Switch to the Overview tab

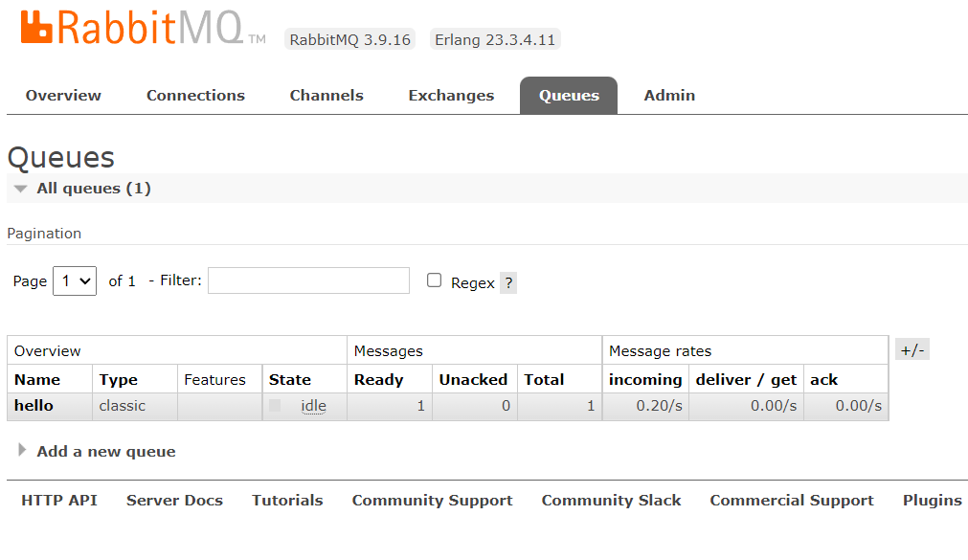pyautogui.click(x=63, y=95)
